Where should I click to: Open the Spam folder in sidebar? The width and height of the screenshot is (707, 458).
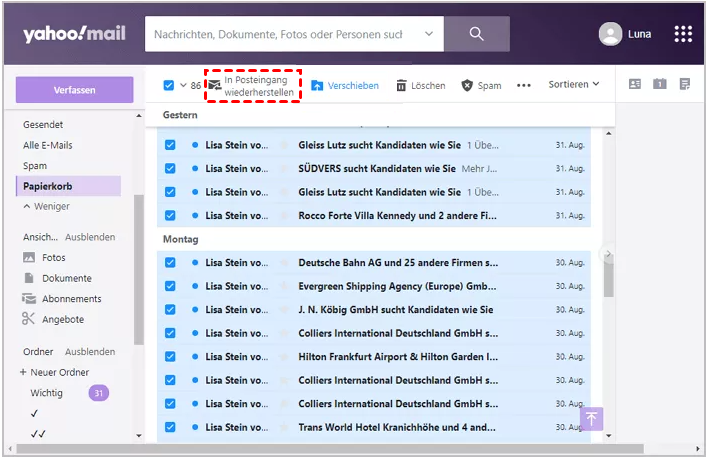click(35, 166)
